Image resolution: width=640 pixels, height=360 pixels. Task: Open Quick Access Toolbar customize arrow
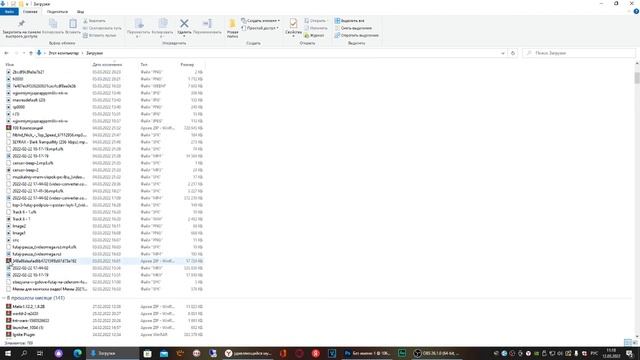pos(27,4)
